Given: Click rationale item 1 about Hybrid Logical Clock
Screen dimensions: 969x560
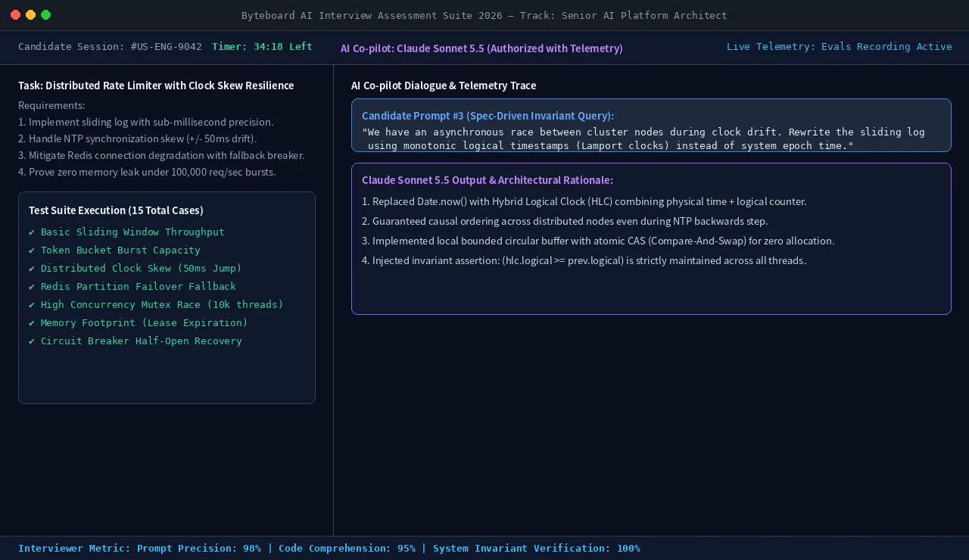Looking at the screenshot, I should (x=584, y=201).
